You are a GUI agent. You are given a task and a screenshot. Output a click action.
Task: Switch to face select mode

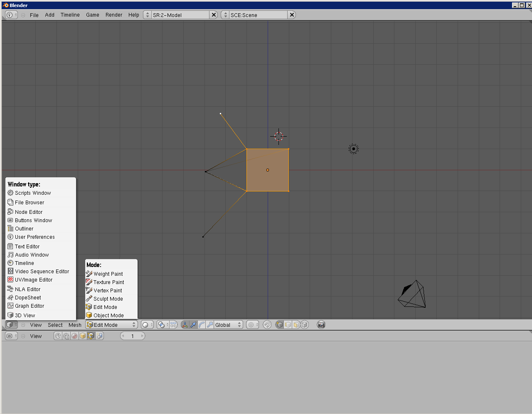point(296,325)
